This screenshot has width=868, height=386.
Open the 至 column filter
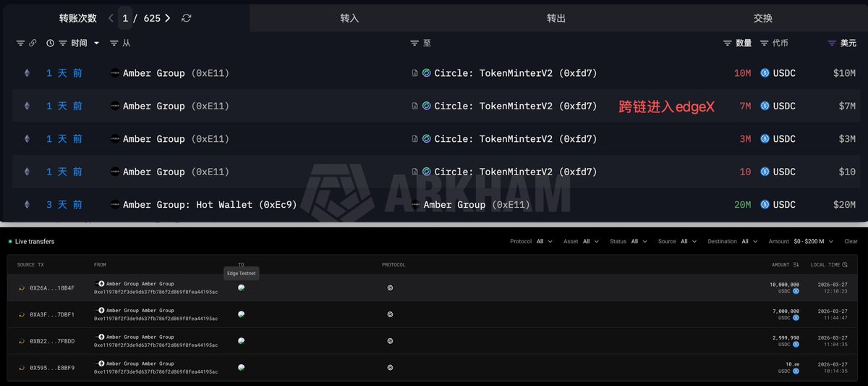tap(414, 43)
